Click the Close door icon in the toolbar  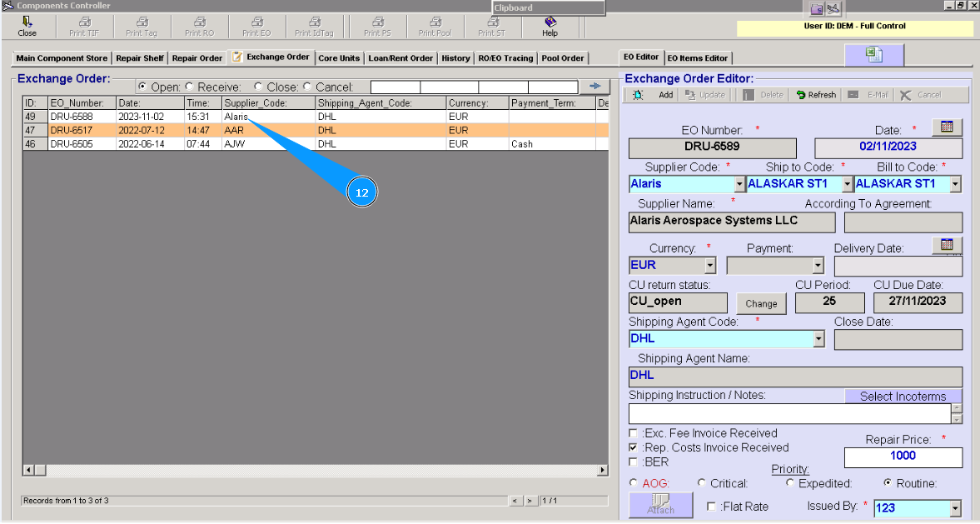[x=27, y=22]
